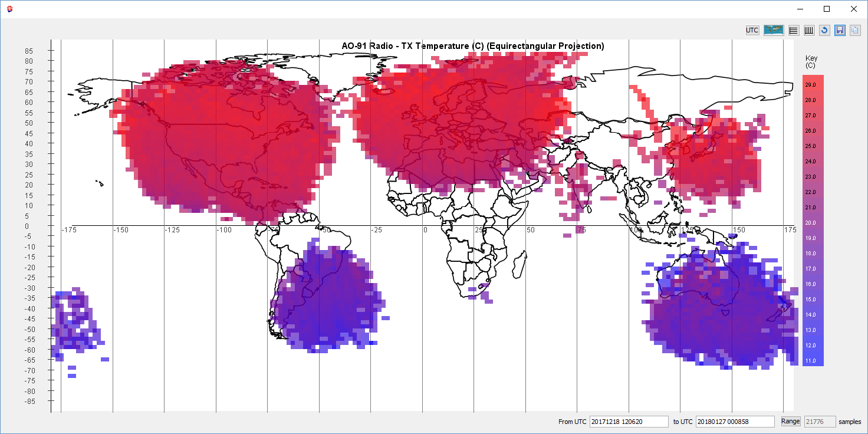Minimize the window

click(800, 9)
